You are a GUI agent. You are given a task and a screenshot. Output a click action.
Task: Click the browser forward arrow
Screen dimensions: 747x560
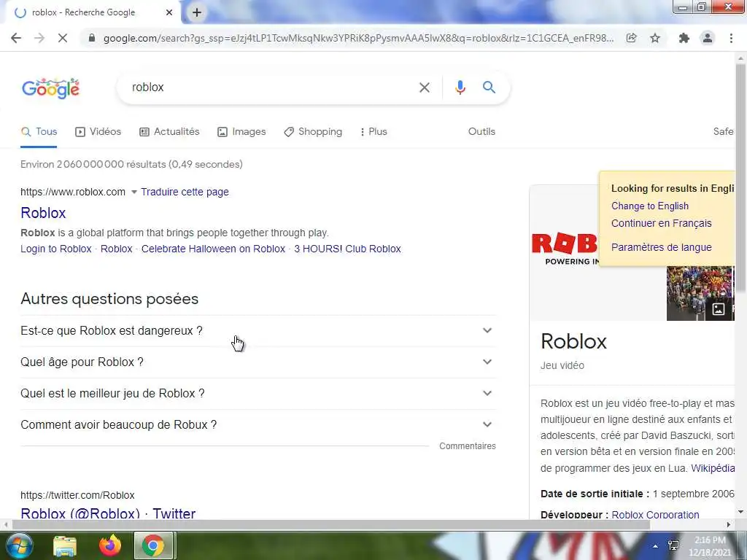[39, 38]
